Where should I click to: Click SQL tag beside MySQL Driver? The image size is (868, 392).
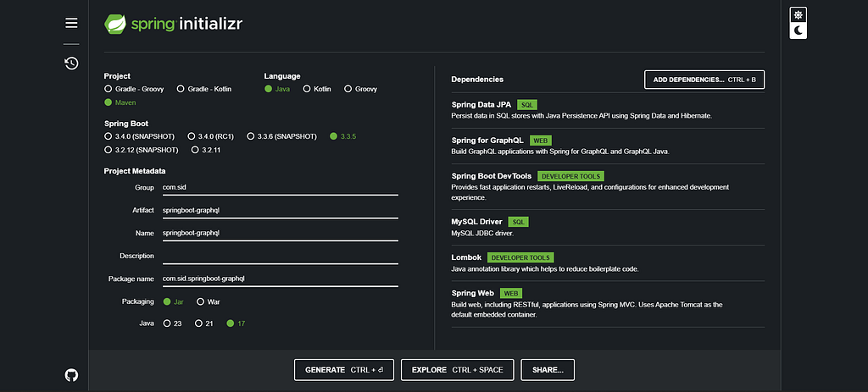(518, 222)
